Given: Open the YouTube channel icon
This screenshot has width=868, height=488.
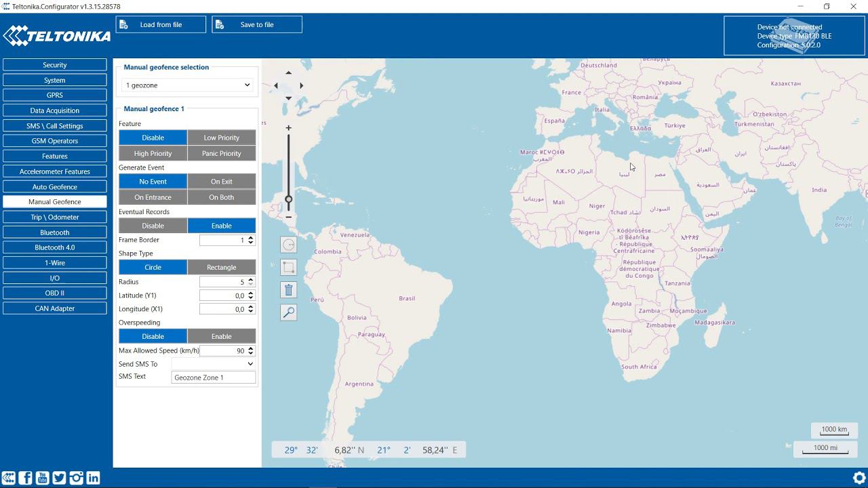Looking at the screenshot, I should point(43,478).
